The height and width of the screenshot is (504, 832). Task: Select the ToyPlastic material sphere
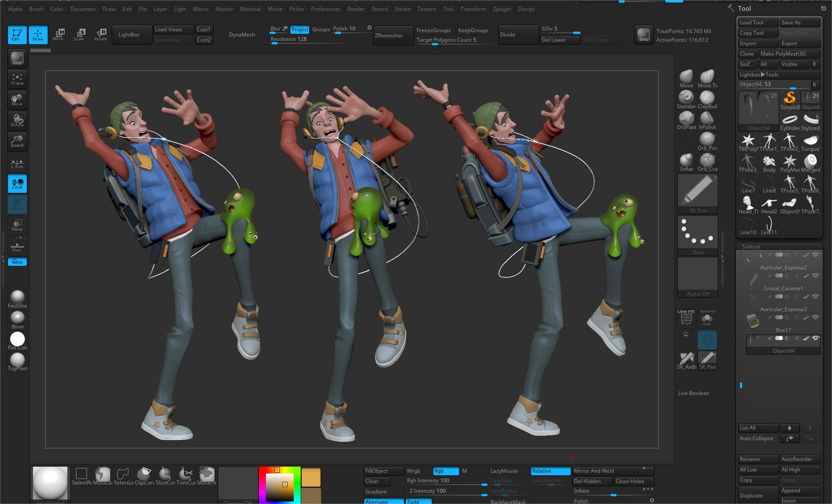[x=17, y=361]
